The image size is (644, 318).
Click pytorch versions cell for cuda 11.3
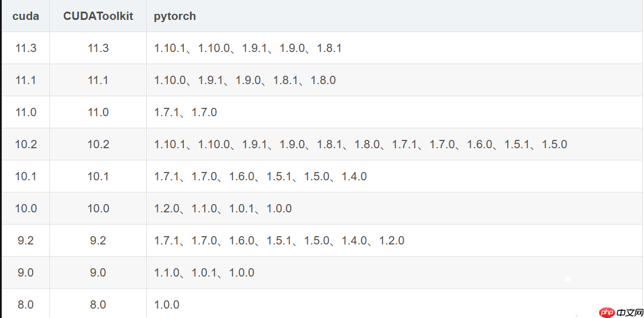[x=248, y=48]
